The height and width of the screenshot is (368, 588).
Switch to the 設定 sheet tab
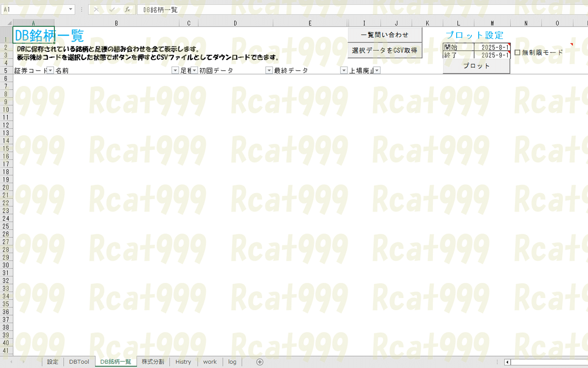[52, 362]
